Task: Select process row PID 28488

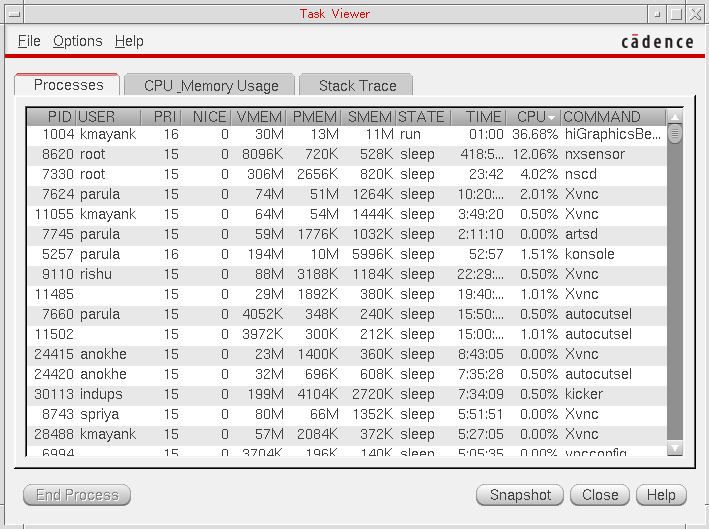Action: pos(346,434)
